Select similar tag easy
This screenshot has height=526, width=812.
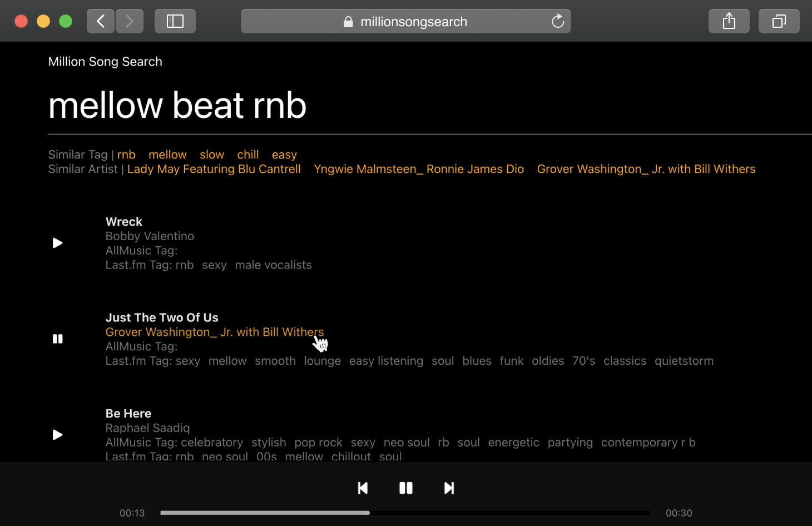(284, 155)
